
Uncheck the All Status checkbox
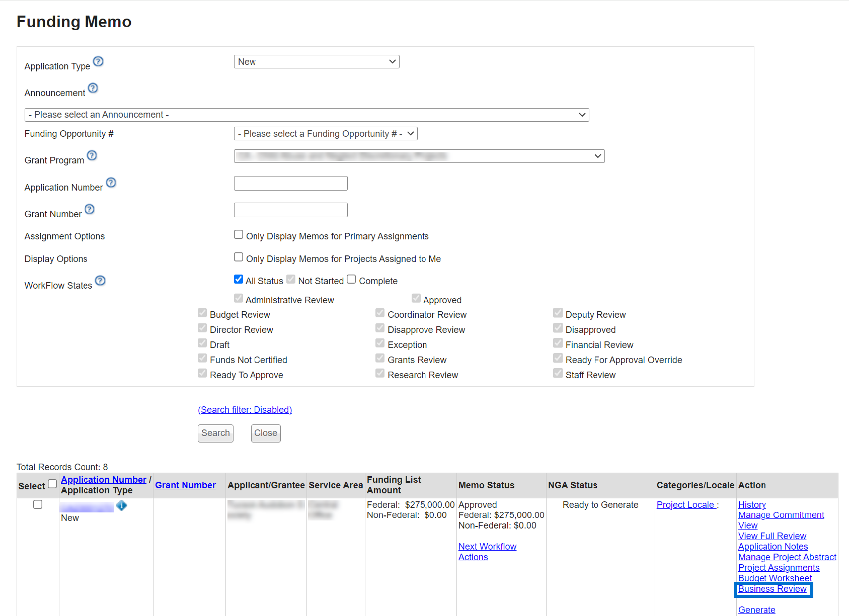(239, 280)
